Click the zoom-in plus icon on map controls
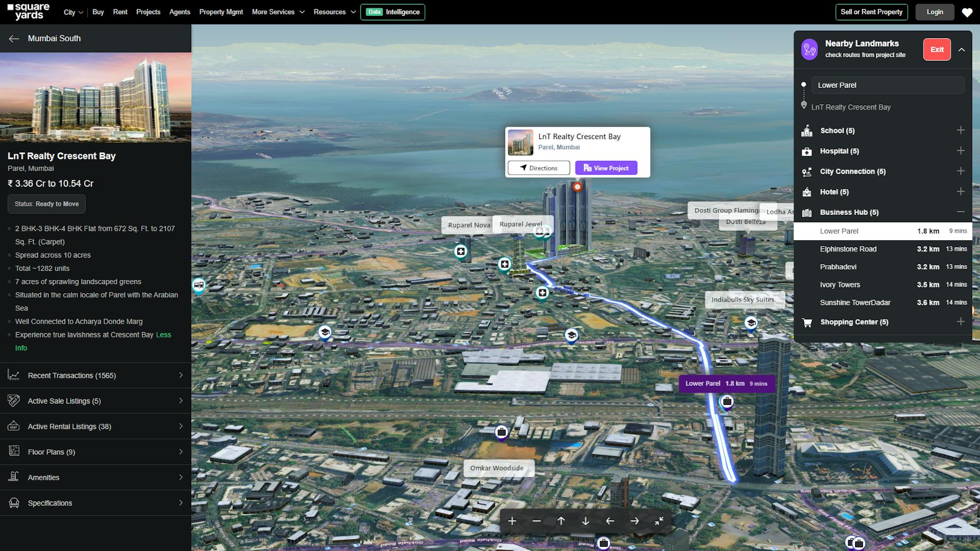 pos(511,521)
